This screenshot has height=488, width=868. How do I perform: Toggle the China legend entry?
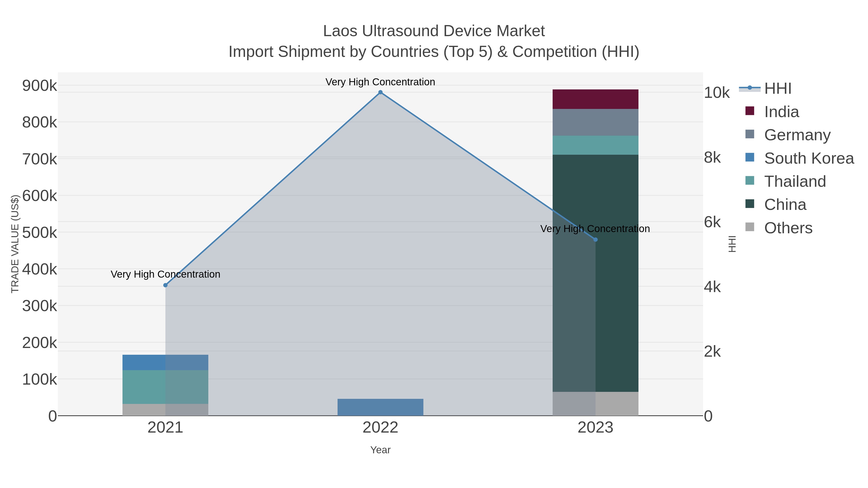pyautogui.click(x=775, y=204)
